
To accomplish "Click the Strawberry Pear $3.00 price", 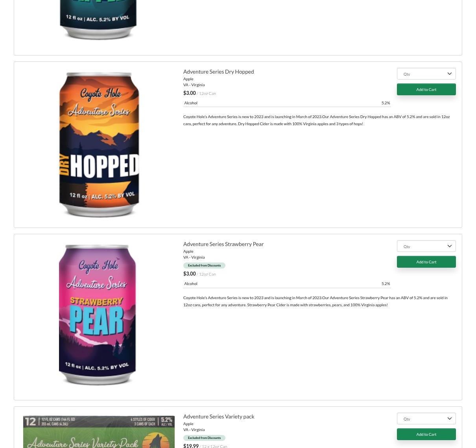I will tap(190, 274).
